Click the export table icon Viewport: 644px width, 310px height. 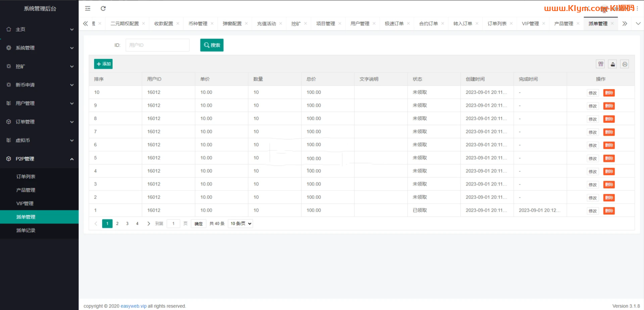click(612, 64)
